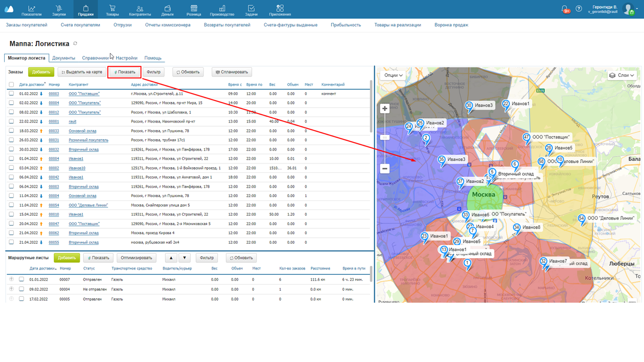
Task: Click the Выделить на карте button
Action: coord(82,72)
